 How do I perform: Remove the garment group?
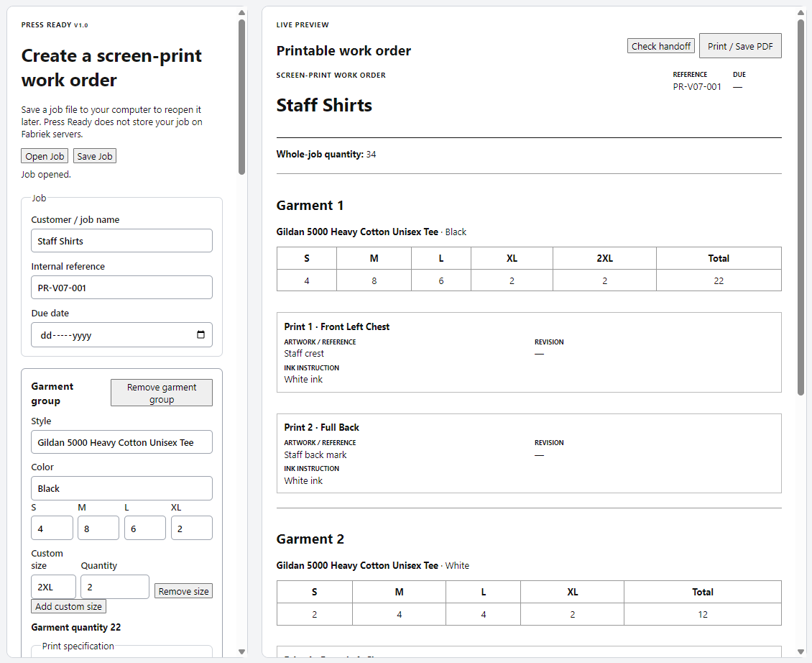click(x=162, y=393)
